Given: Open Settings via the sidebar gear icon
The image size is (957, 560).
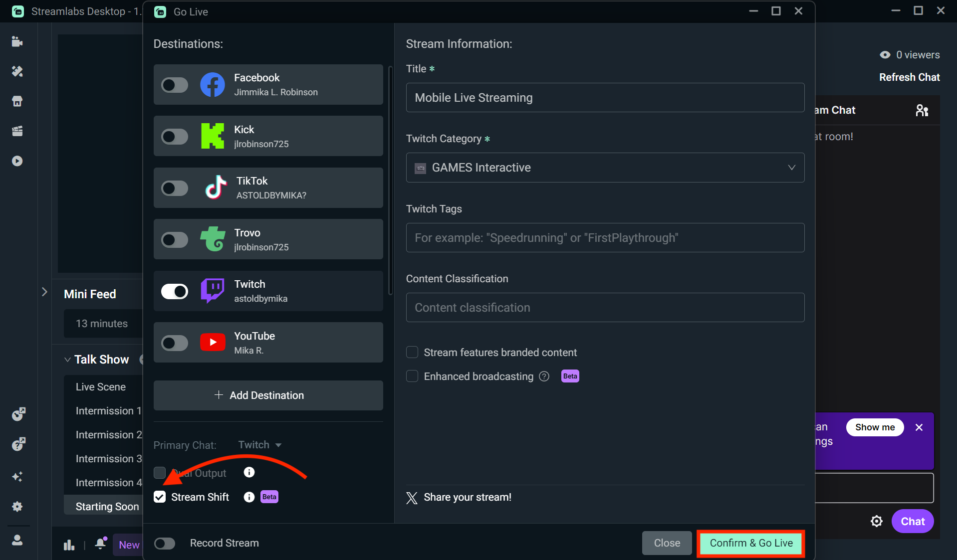Looking at the screenshot, I should click(17, 506).
